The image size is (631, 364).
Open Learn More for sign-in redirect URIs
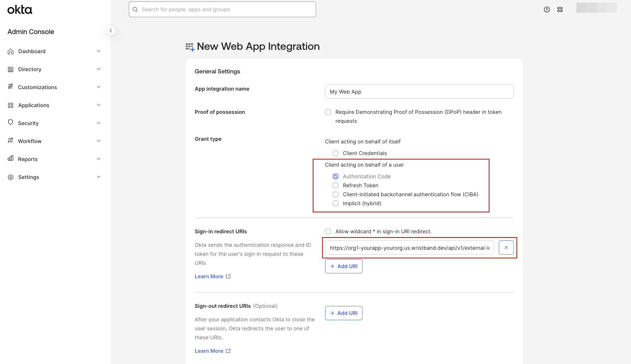[x=213, y=276]
